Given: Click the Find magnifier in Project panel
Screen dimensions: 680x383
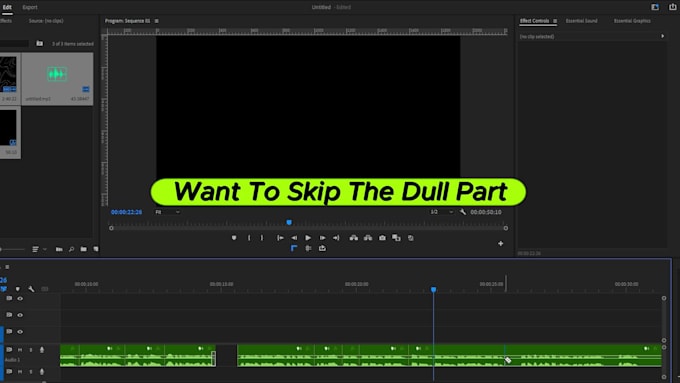Looking at the screenshot, I should point(71,249).
